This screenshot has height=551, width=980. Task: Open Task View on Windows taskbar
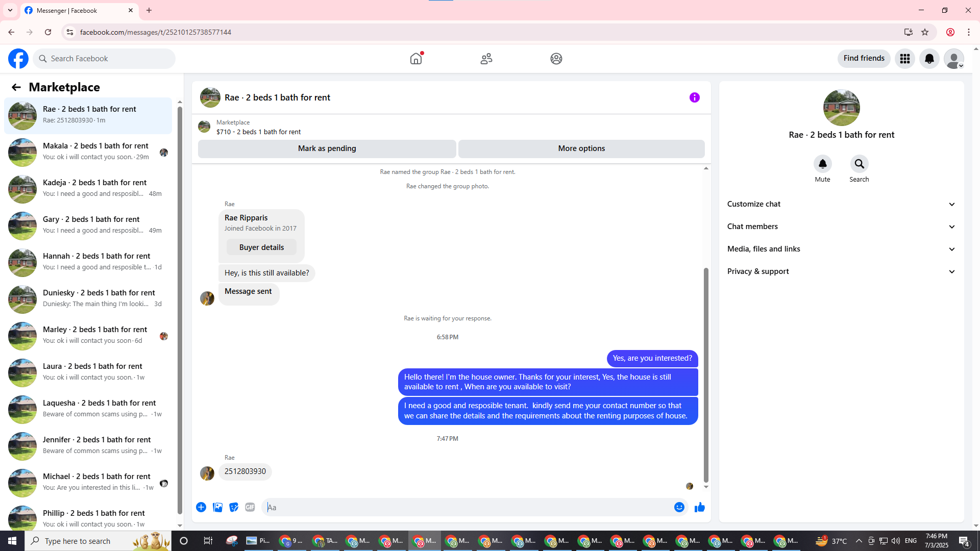[x=208, y=541]
